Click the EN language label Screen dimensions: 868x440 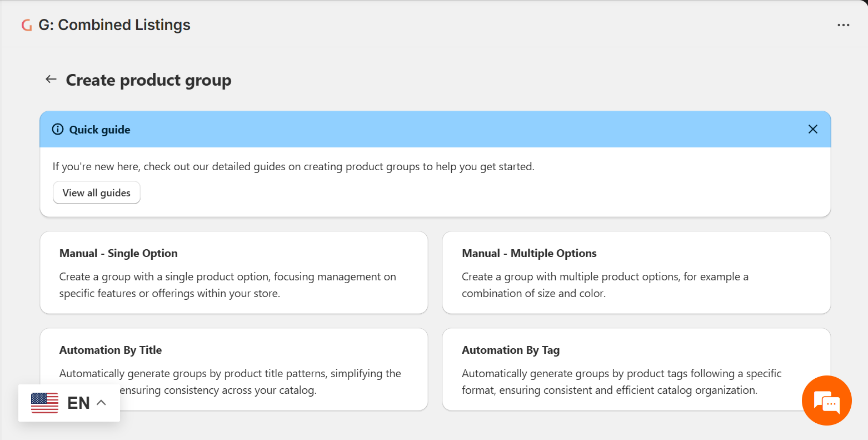coord(78,403)
